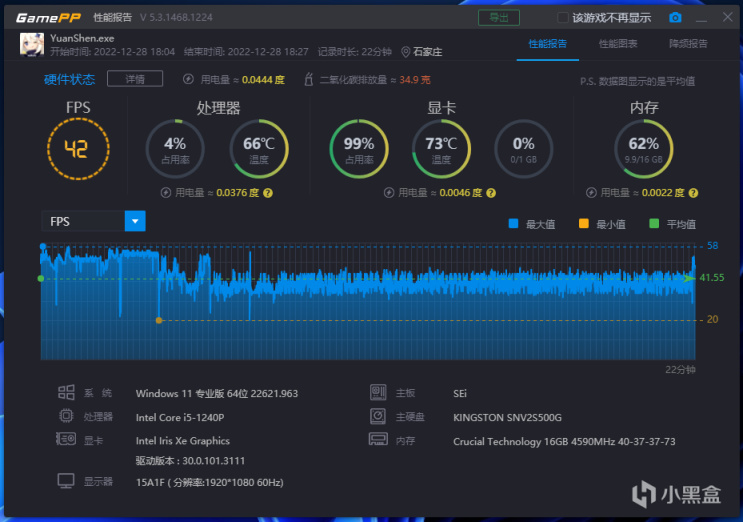The width and height of the screenshot is (743, 522).
Task: Click the lightning icon before 用电量 0.0444 度
Action: click(x=188, y=79)
